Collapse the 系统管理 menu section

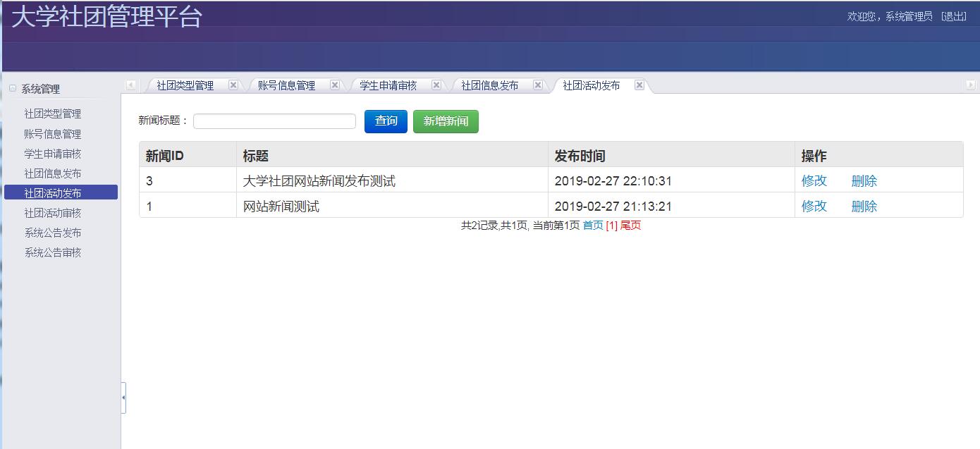[12, 88]
